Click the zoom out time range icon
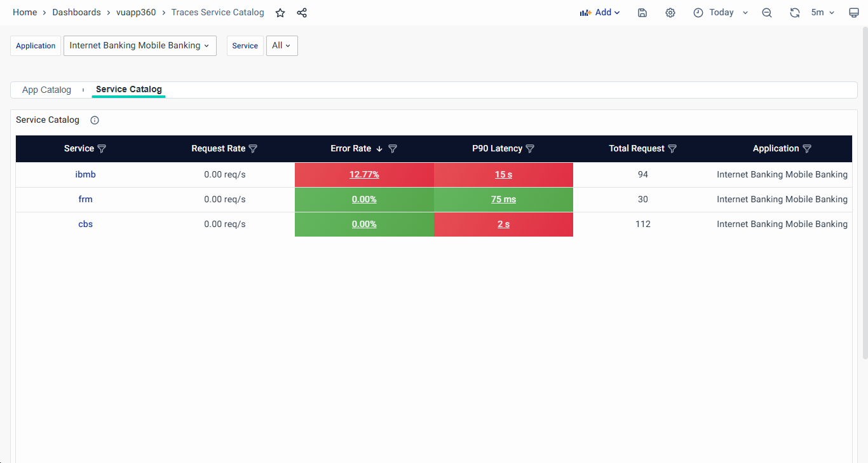Viewport: 868px width, 463px height. coord(767,13)
